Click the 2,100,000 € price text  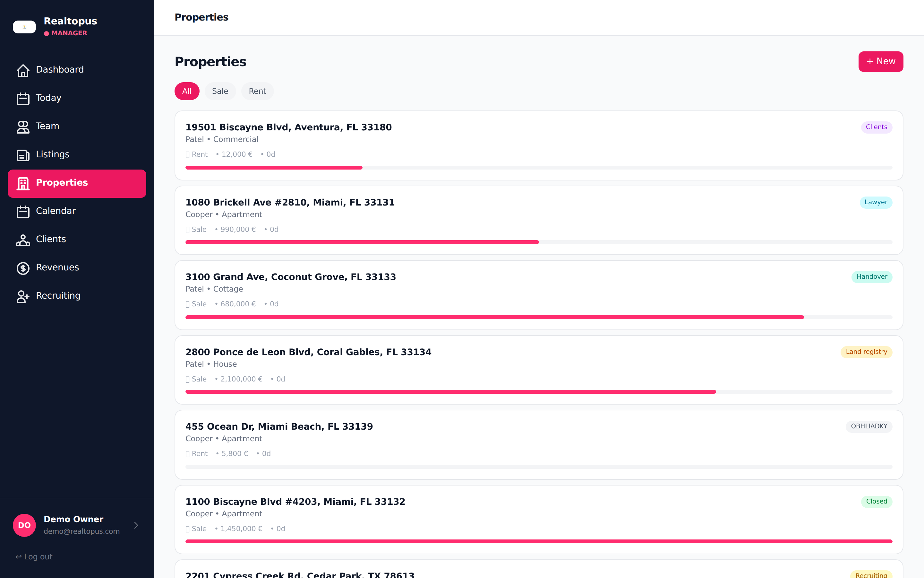pyautogui.click(x=241, y=379)
